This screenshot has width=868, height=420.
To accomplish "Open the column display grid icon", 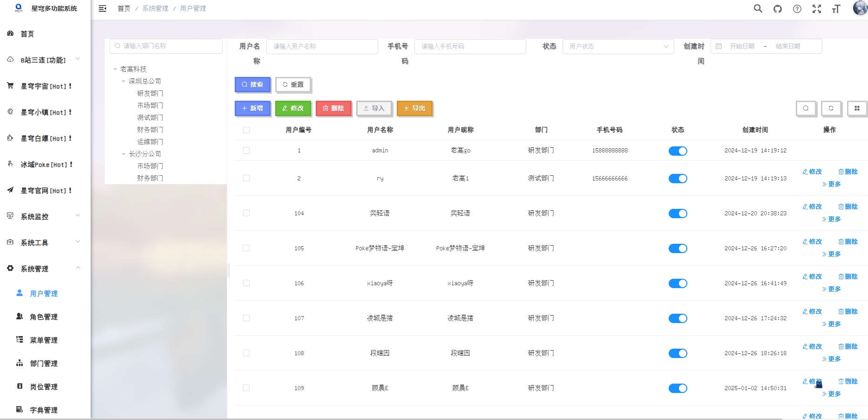I will tap(857, 109).
